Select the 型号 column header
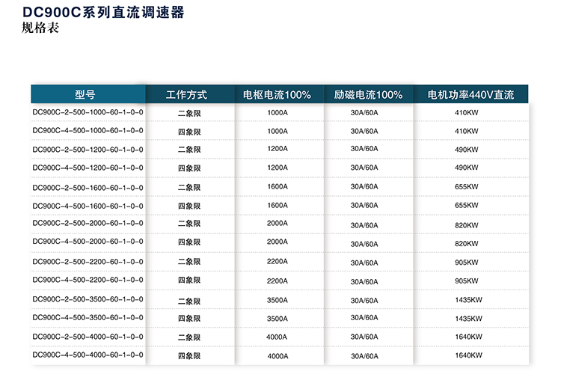561x392 pixels. (x=85, y=95)
